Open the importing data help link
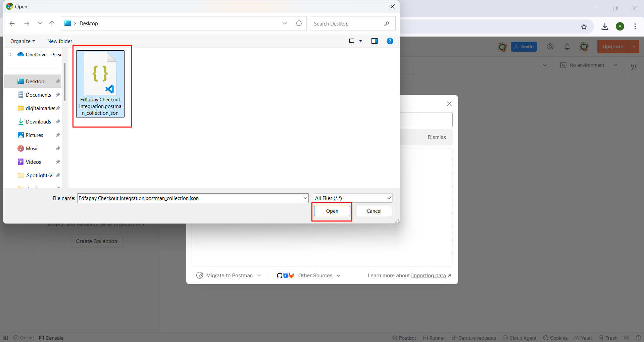The height and width of the screenshot is (342, 644). (x=428, y=276)
